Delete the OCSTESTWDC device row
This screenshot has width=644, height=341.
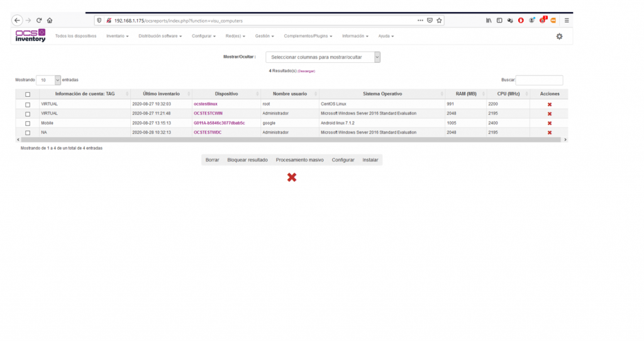550,133
